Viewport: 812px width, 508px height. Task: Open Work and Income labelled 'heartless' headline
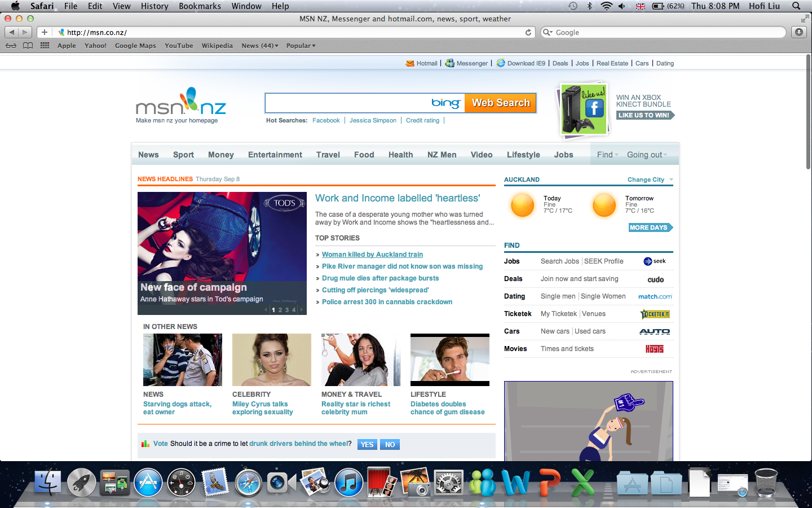coord(398,198)
